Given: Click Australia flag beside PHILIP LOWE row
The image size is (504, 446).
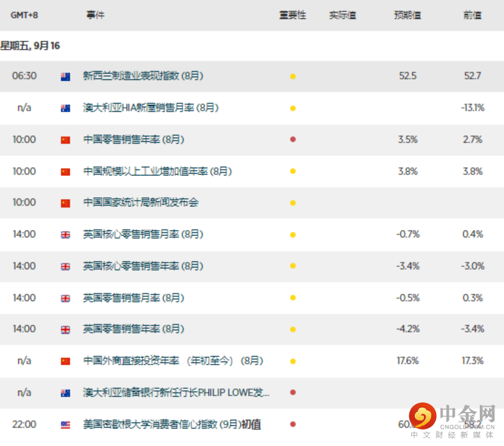Looking at the screenshot, I should (66, 393).
